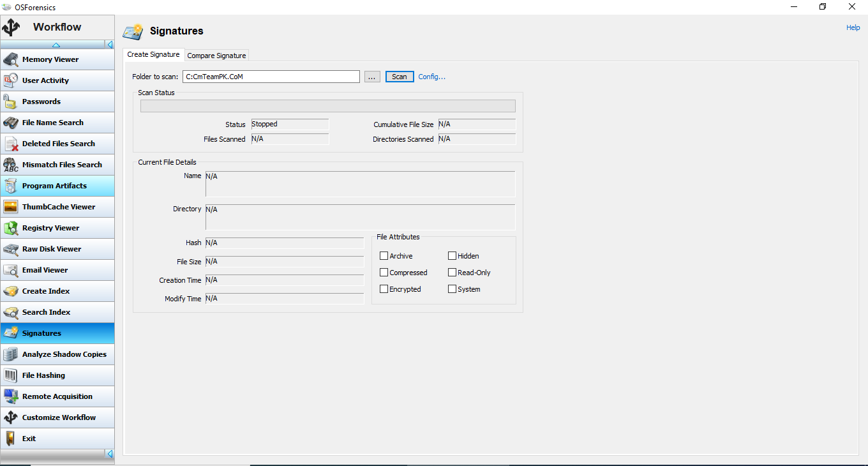This screenshot has width=868, height=466.
Task: Check the Read-Only attribute box
Action: coord(452,273)
